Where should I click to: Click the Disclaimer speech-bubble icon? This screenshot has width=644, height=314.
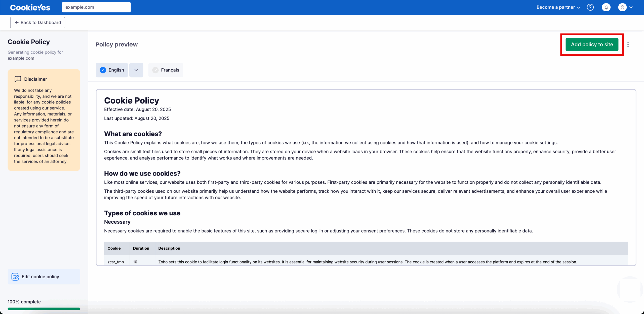coord(17,79)
